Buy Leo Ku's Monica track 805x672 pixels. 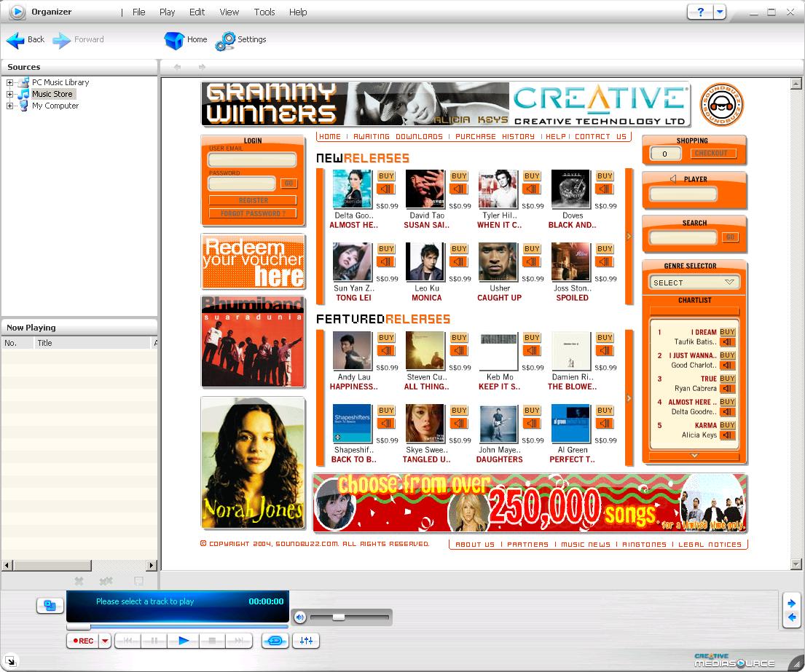point(458,249)
